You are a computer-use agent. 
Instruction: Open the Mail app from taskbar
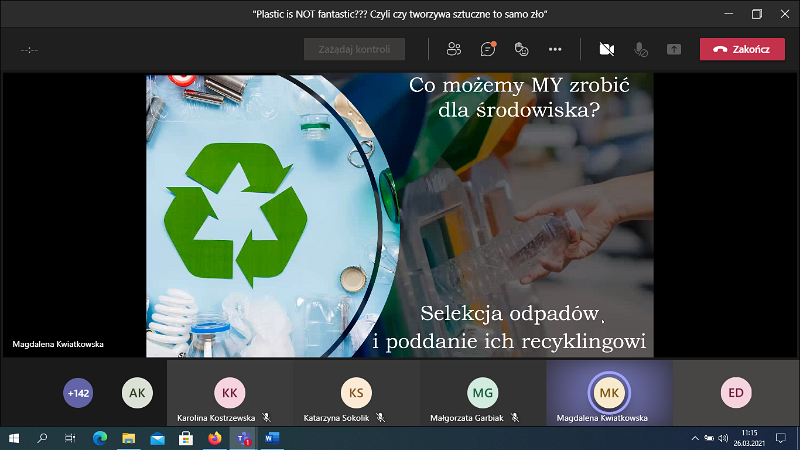point(157,438)
